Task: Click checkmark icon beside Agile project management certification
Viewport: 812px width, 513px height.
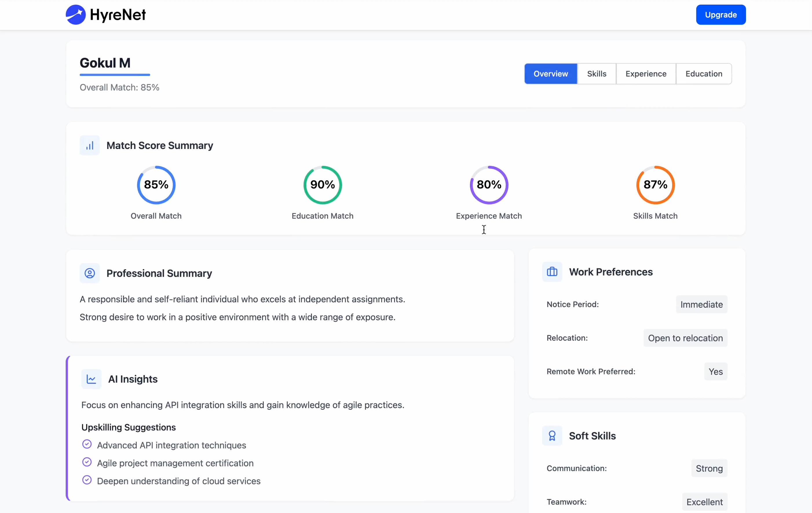Action: (x=87, y=462)
